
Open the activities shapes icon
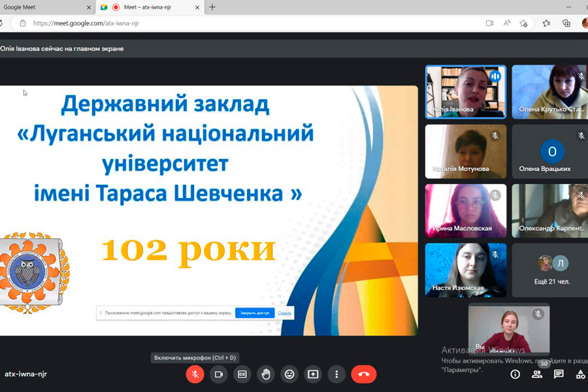click(581, 374)
